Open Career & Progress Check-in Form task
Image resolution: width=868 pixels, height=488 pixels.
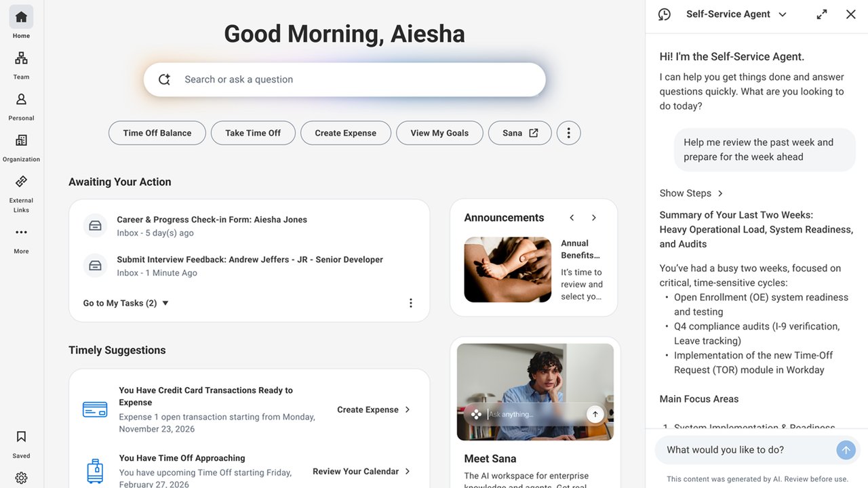212,220
